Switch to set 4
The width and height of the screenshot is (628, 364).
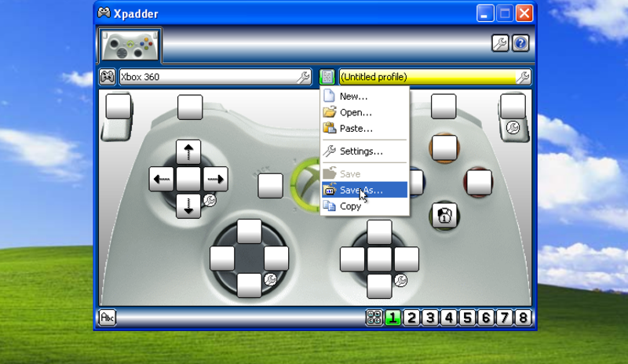click(448, 318)
